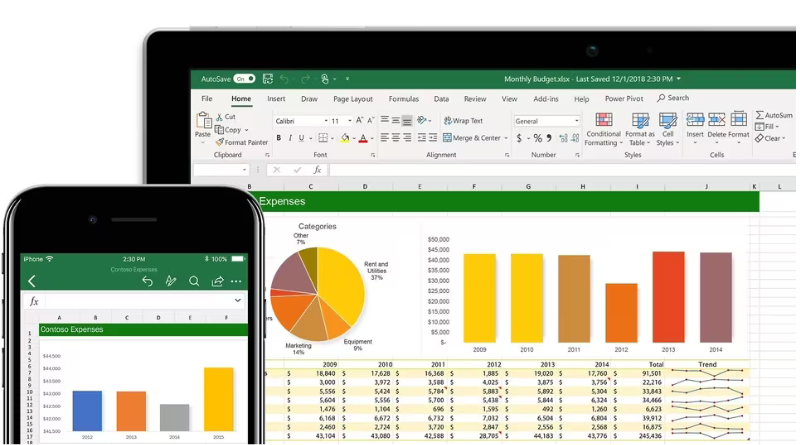This screenshot has width=800, height=445.
Task: Click the Middle Align icon
Action: coord(395,120)
